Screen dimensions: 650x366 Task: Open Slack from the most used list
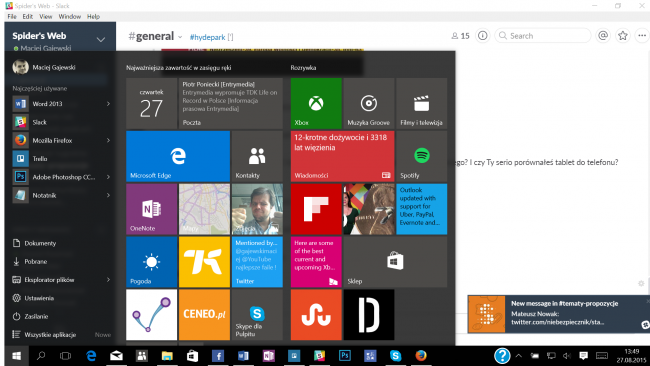(x=60, y=122)
